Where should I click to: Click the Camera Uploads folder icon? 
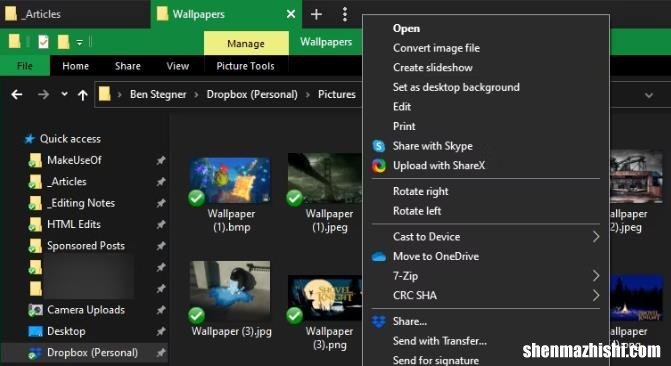pos(35,310)
